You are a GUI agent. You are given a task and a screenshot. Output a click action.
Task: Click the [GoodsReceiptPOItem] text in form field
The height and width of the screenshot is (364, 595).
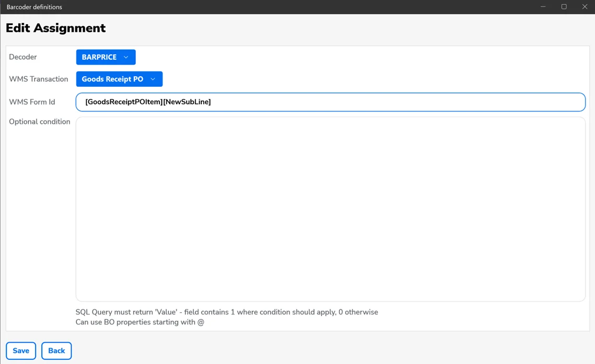[123, 102]
